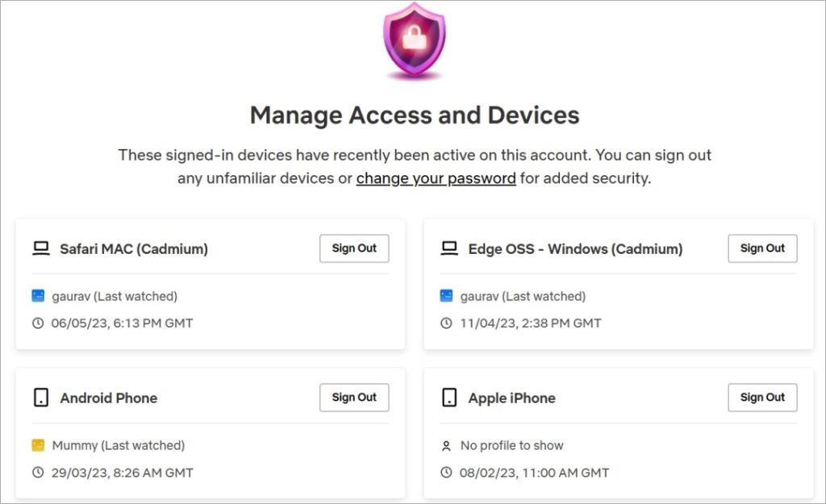This screenshot has width=826, height=504.
Task: Click the pink security shield icon
Action: [415, 40]
